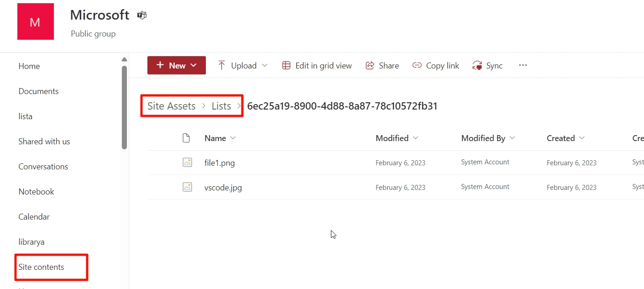Open librarya navigation item
The image size is (644, 289).
[x=31, y=242]
